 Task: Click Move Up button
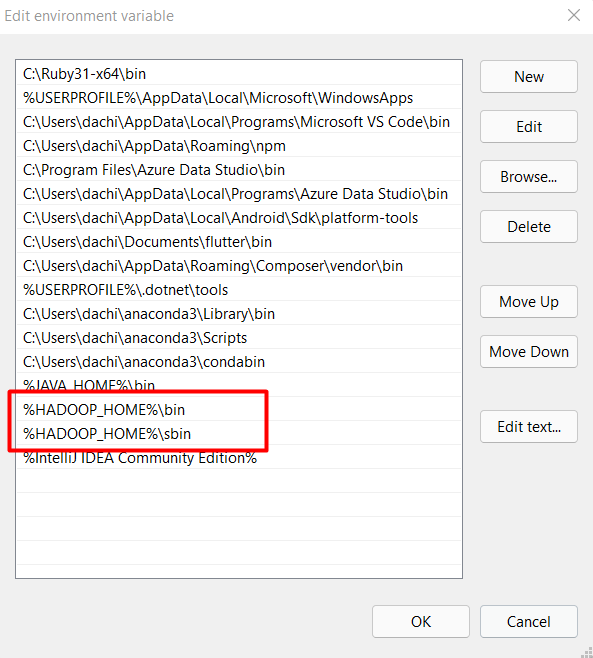click(529, 302)
